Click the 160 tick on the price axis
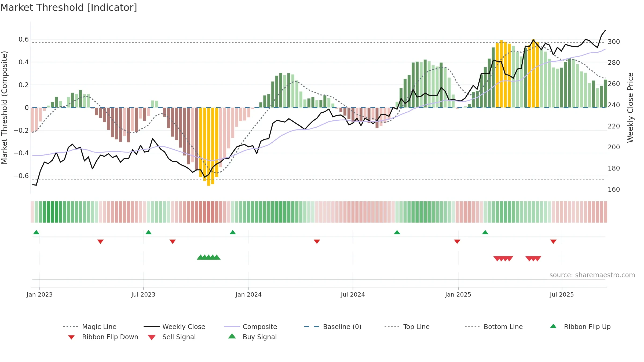This screenshot has width=644, height=362. [x=614, y=190]
